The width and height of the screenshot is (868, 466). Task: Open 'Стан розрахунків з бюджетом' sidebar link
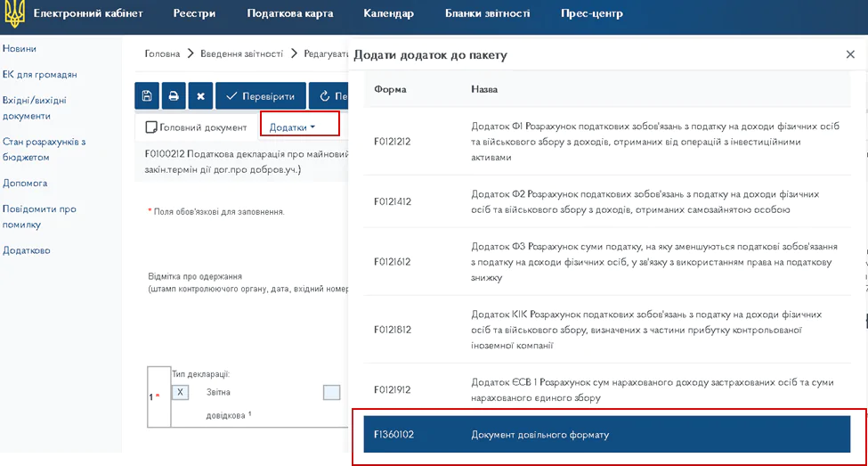pyautogui.click(x=44, y=149)
